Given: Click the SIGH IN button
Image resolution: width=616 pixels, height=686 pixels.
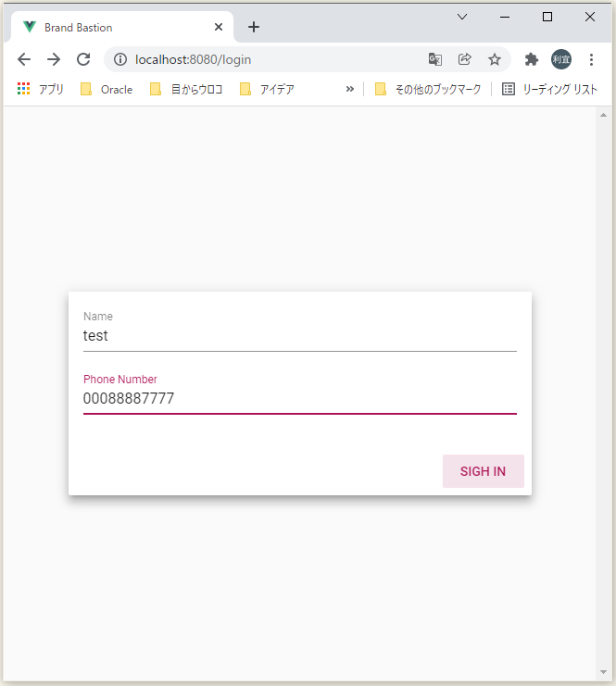Looking at the screenshot, I should (x=483, y=470).
